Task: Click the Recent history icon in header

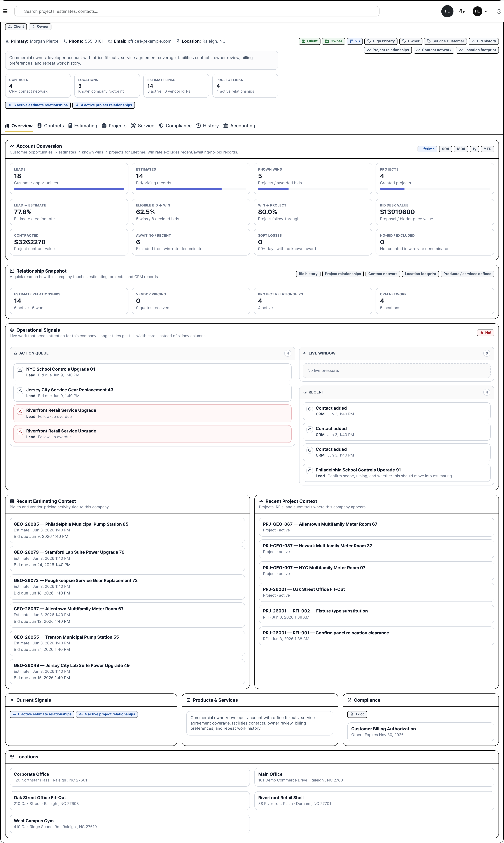Action: 305,392
